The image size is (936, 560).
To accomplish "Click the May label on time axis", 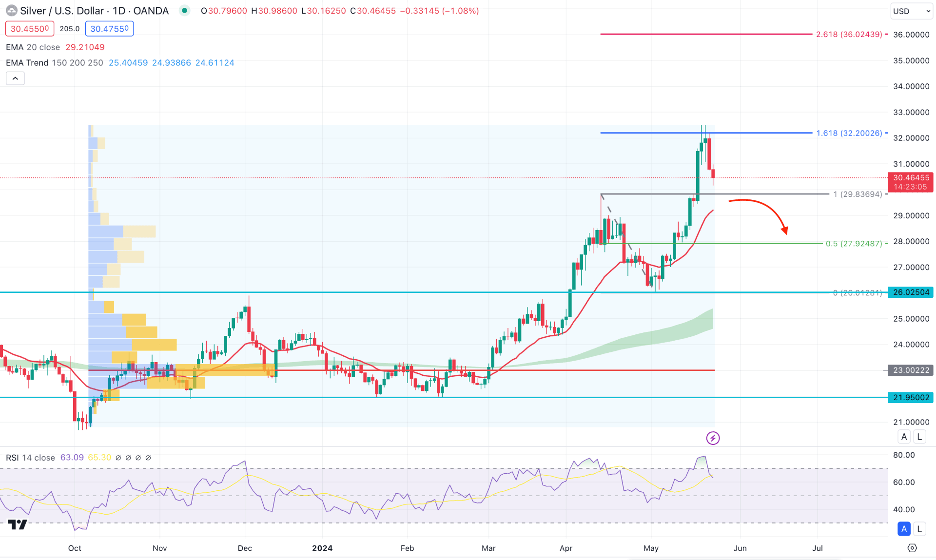I will tap(651, 548).
